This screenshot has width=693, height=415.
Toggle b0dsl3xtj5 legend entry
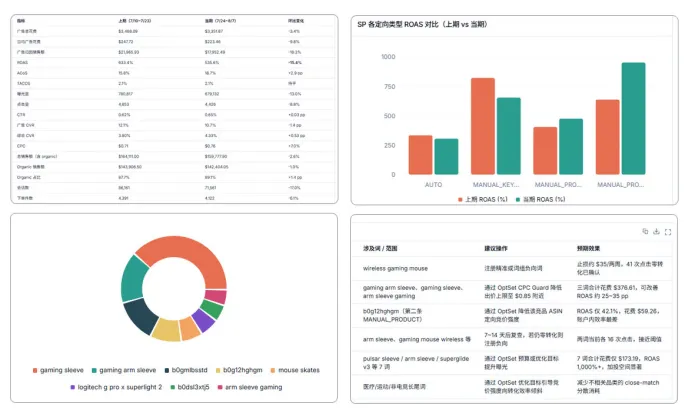pos(190,387)
